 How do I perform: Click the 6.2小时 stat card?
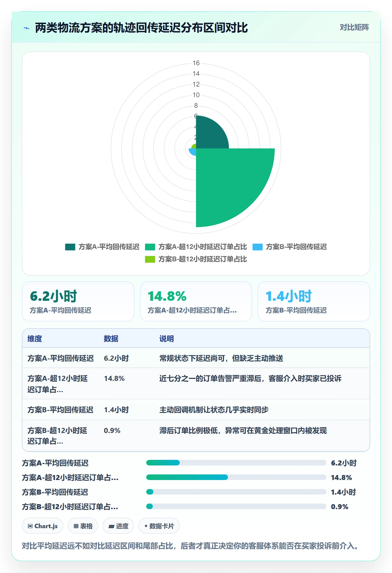[x=78, y=301]
